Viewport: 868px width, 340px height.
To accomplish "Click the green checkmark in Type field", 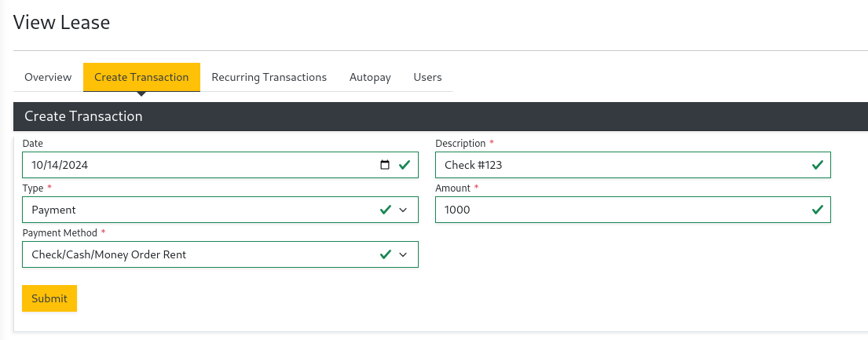I will 386,210.
